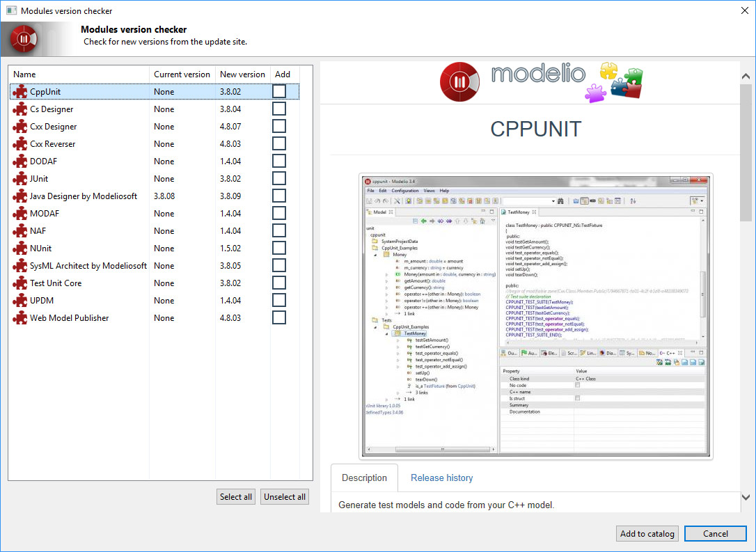Viewport: 756px width, 552px height.
Task: Enable the Add checkbox for Cxx Designer
Action: tap(279, 126)
